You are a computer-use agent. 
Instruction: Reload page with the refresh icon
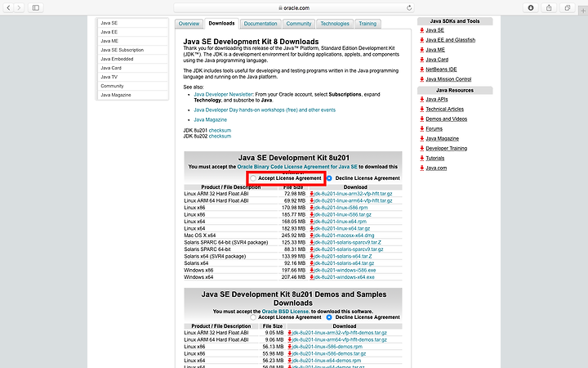coord(409,7)
